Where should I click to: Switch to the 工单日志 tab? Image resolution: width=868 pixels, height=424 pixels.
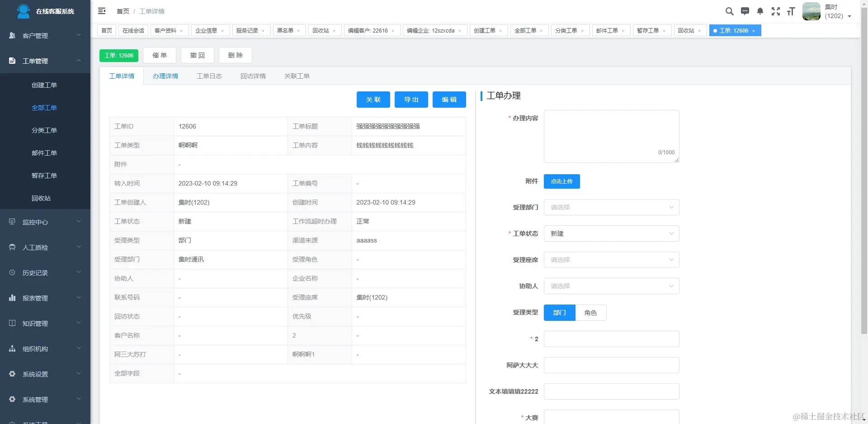(x=209, y=76)
